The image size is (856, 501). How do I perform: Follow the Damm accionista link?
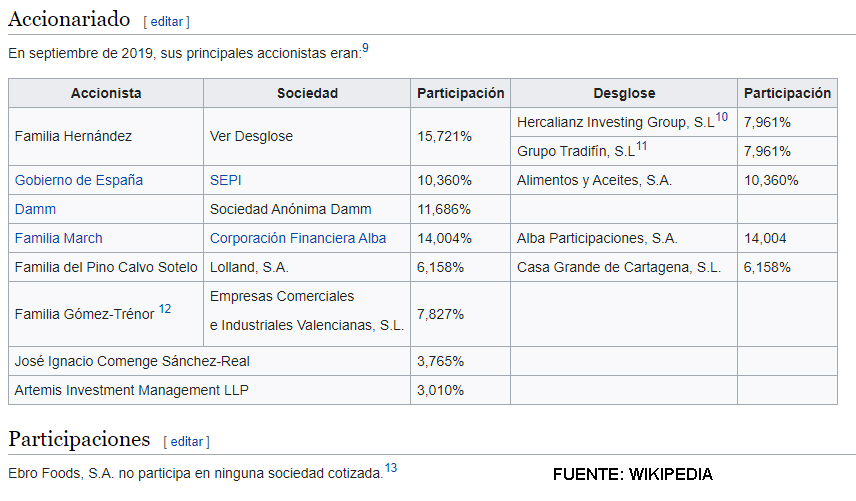pyautogui.click(x=35, y=209)
